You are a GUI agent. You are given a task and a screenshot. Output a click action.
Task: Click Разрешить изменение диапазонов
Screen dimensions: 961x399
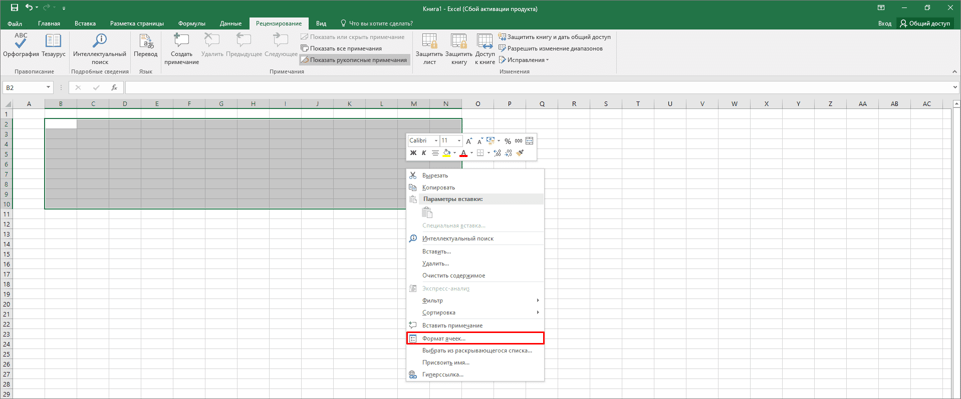(550, 48)
